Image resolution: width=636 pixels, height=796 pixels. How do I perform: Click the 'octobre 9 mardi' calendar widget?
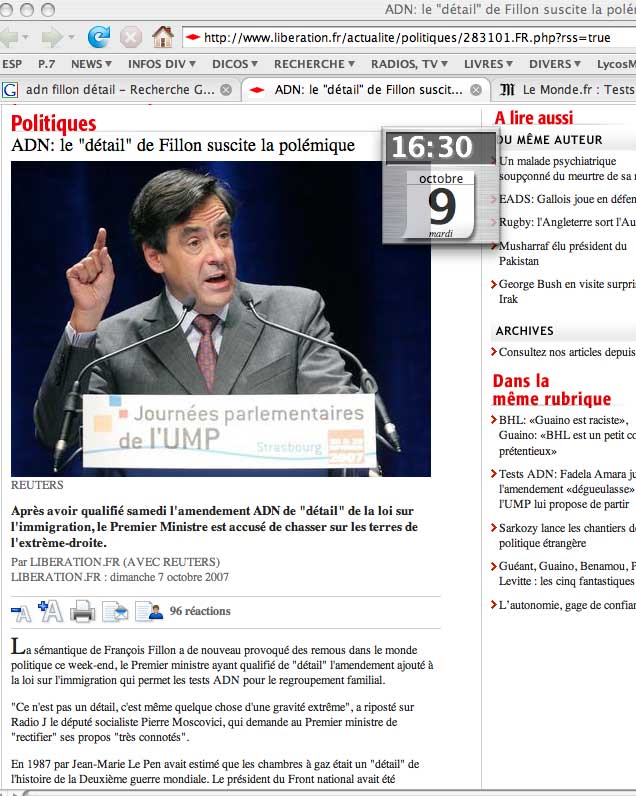[x=441, y=205]
